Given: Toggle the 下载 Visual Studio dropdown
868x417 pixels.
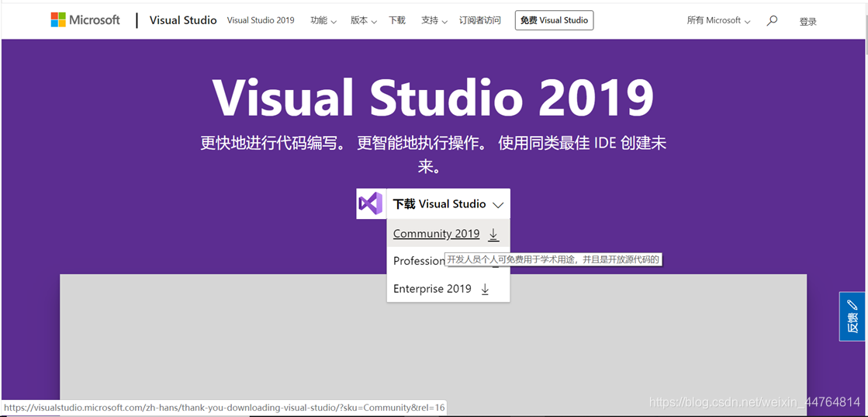Looking at the screenshot, I should pos(448,204).
